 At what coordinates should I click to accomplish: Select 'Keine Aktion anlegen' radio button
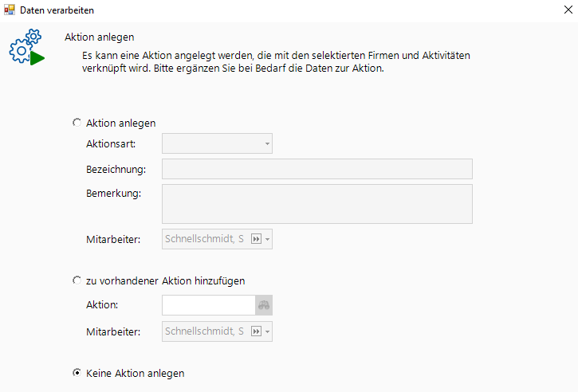pos(77,373)
